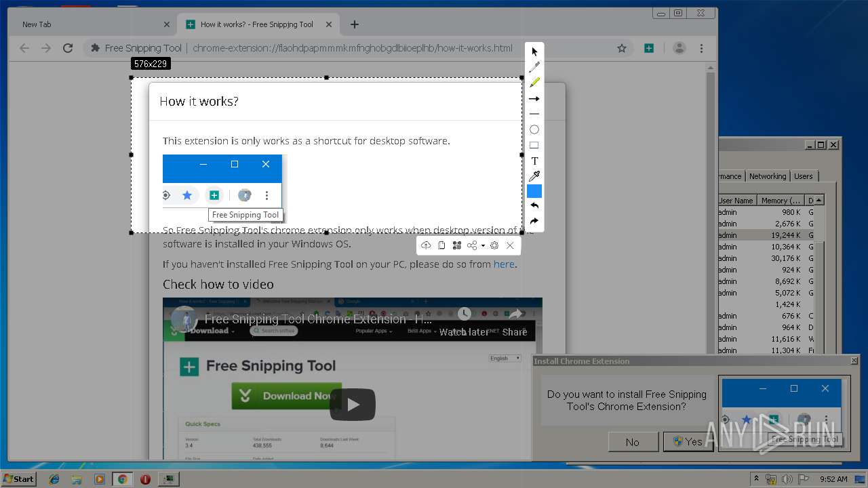Open the Opera icon in taskbar
Screen dimensions: 868x488
pos(145,479)
